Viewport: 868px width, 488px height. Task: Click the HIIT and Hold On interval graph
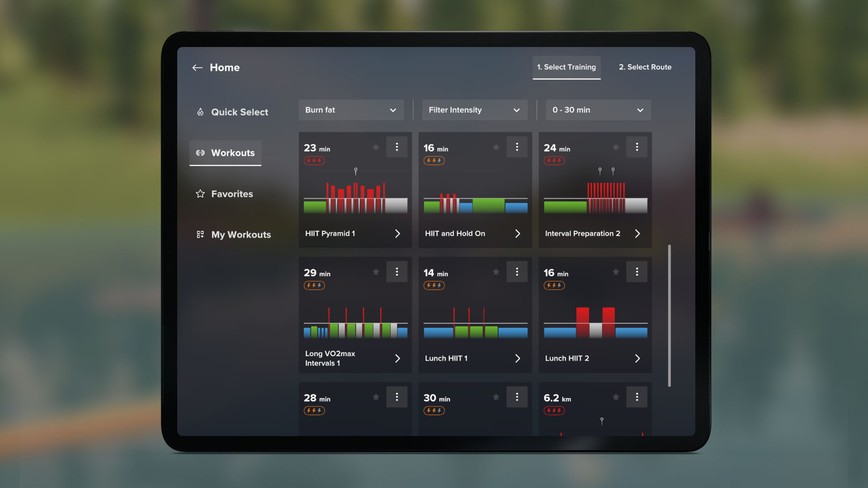tap(476, 203)
